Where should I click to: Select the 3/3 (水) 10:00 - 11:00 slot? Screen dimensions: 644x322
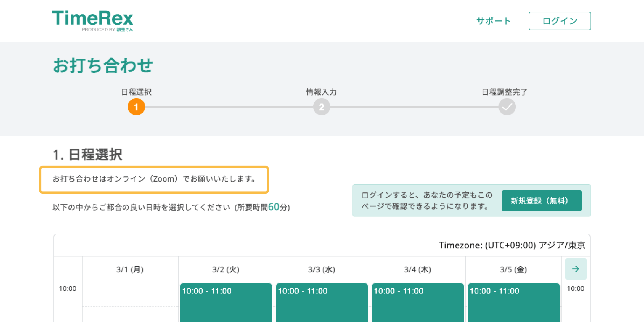coord(322,302)
